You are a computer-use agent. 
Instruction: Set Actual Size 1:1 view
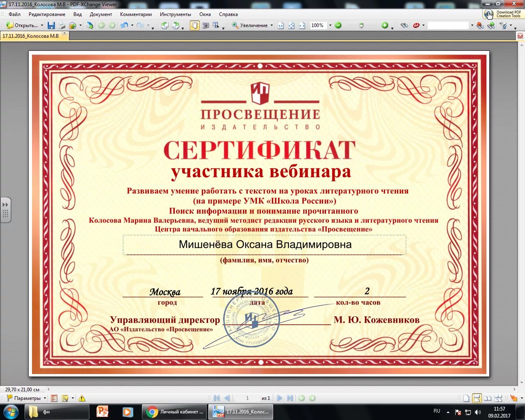tap(281, 25)
